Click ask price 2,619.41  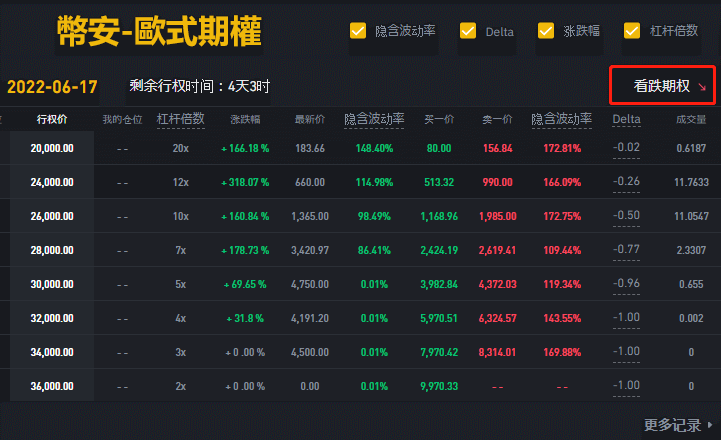pyautogui.click(x=497, y=251)
